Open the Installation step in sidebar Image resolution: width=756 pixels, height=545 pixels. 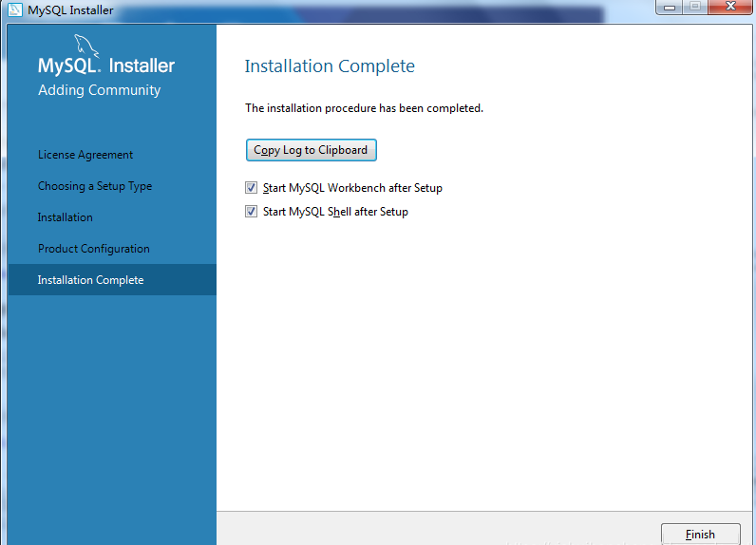(x=66, y=217)
